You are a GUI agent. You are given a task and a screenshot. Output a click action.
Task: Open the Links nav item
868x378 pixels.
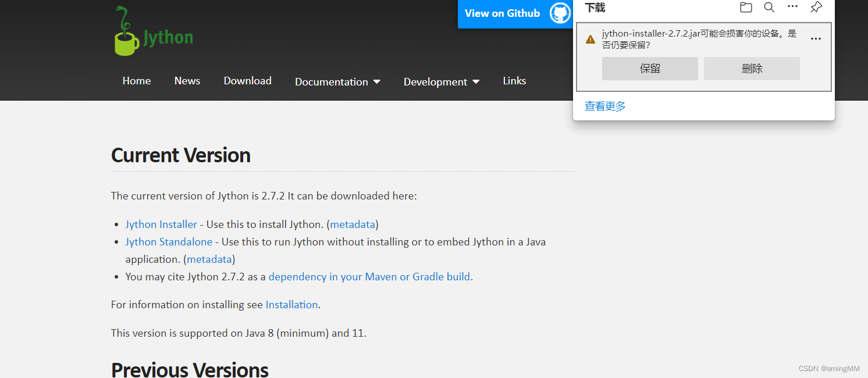point(514,81)
